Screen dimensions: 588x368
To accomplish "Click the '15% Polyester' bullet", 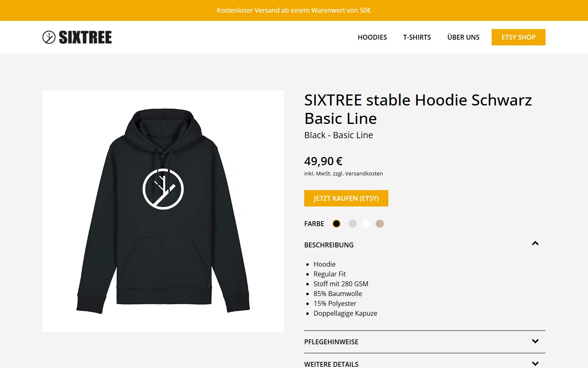I will point(335,303).
